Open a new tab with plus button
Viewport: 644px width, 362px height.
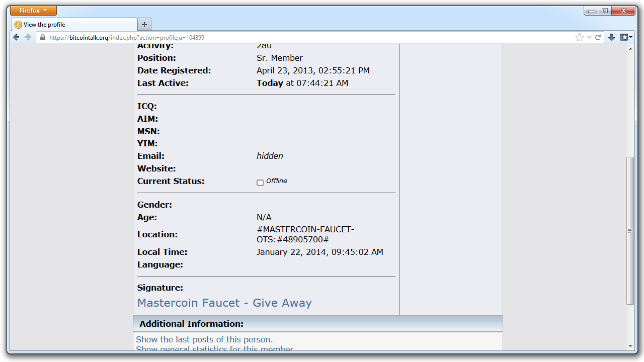[x=144, y=24]
